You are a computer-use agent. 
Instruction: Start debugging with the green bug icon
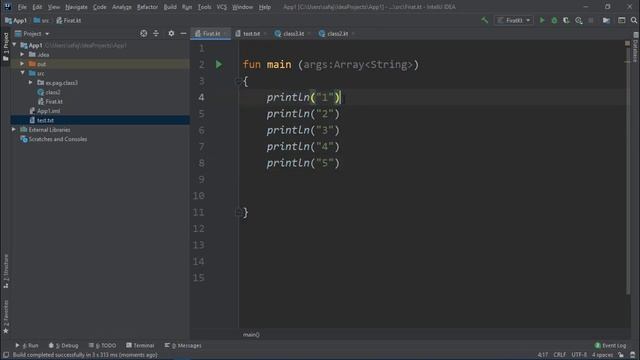(554, 20)
